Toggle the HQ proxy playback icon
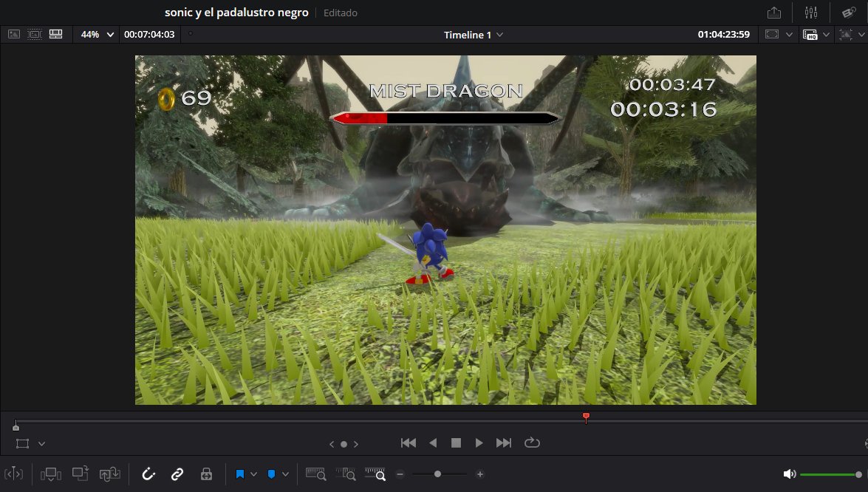 pyautogui.click(x=810, y=35)
